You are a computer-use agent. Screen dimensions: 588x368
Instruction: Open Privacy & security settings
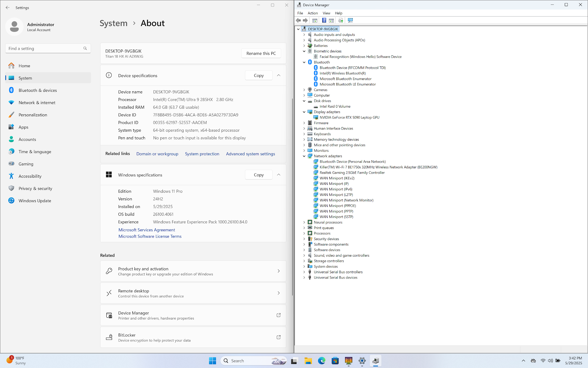tap(48, 188)
